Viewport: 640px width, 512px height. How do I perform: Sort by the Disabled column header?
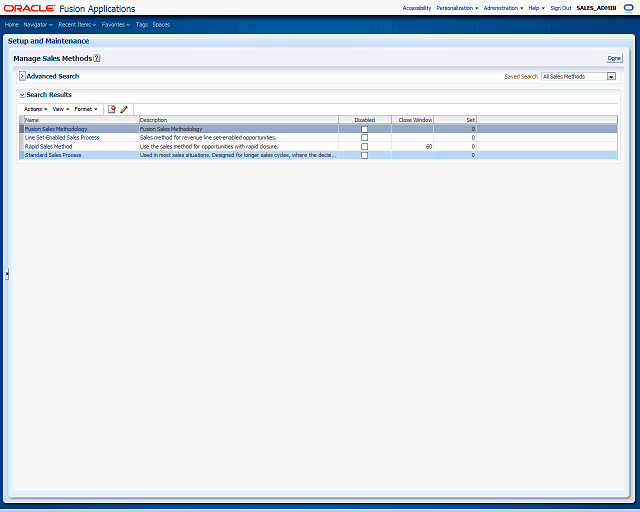tap(365, 120)
